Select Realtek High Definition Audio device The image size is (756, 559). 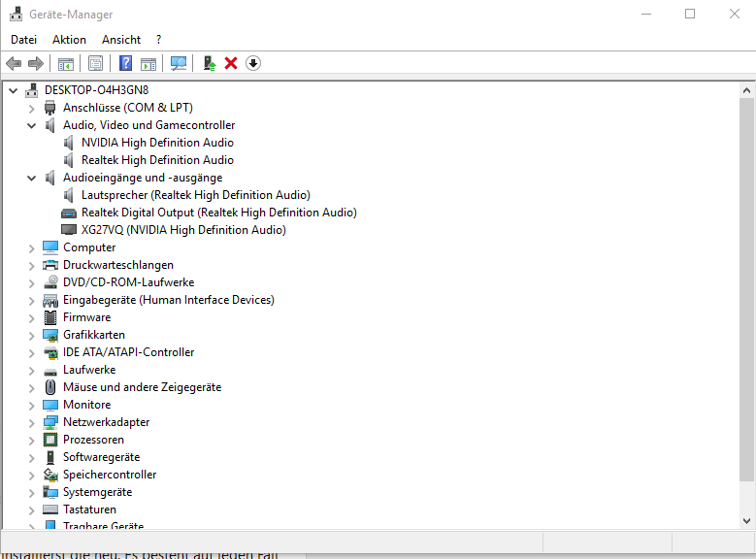pos(157,160)
